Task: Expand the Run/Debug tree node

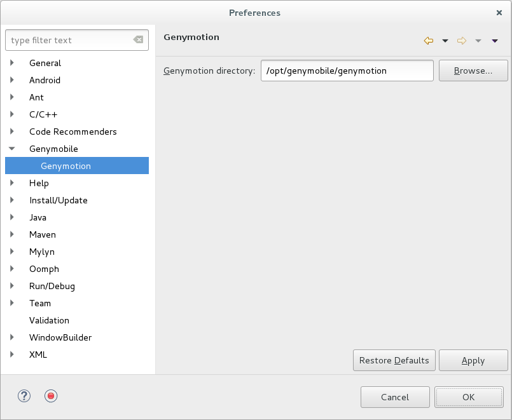Action: [x=12, y=286]
